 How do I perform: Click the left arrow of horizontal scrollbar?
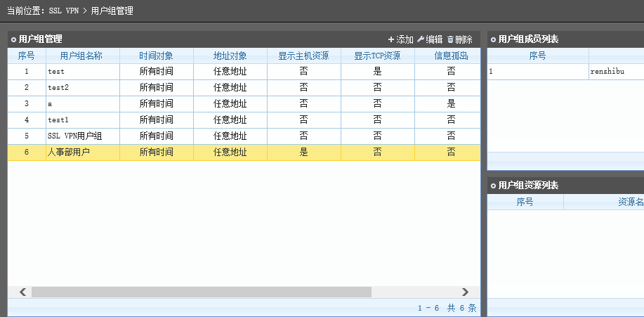point(22,292)
